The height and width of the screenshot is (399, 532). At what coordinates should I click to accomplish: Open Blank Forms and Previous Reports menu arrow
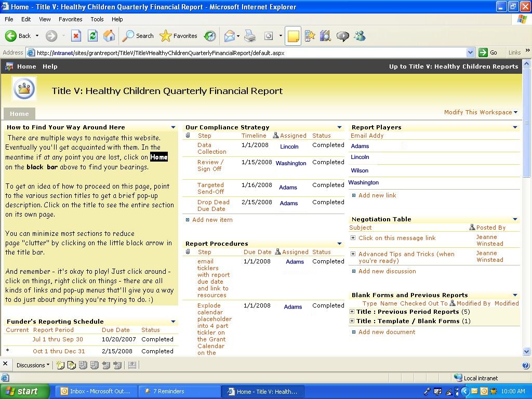point(515,295)
